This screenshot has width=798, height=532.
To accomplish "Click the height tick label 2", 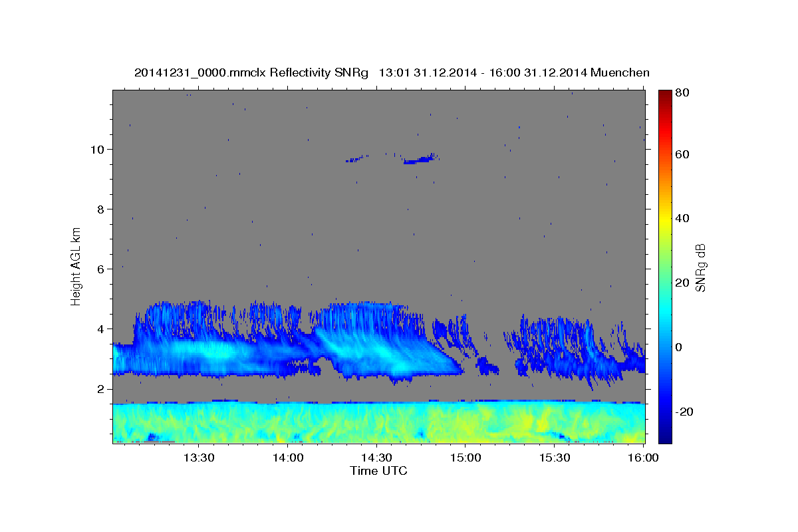I will click(x=101, y=388).
